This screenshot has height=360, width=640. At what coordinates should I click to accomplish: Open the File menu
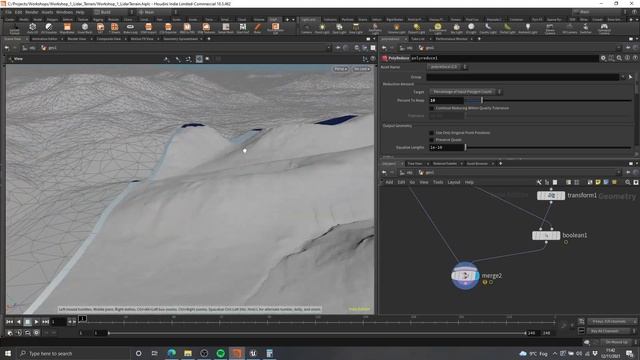pyautogui.click(x=9, y=12)
